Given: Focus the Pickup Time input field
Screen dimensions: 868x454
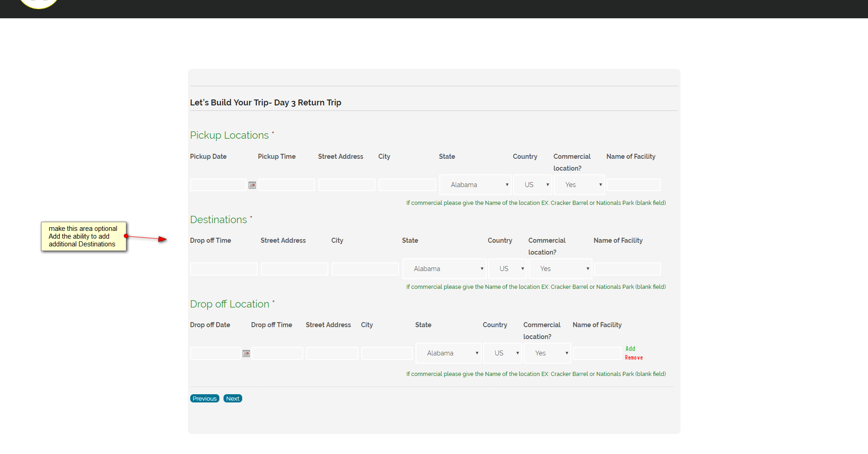Looking at the screenshot, I should (x=287, y=185).
